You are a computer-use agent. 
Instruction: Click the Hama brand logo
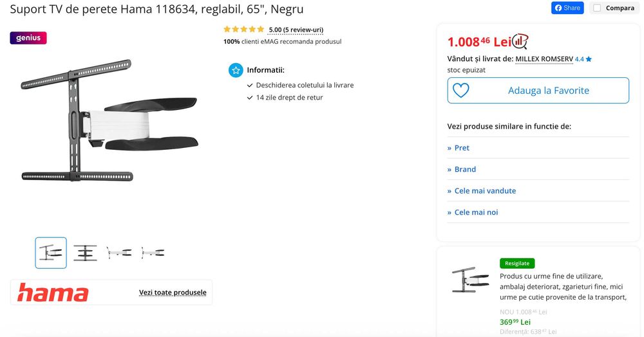click(53, 293)
